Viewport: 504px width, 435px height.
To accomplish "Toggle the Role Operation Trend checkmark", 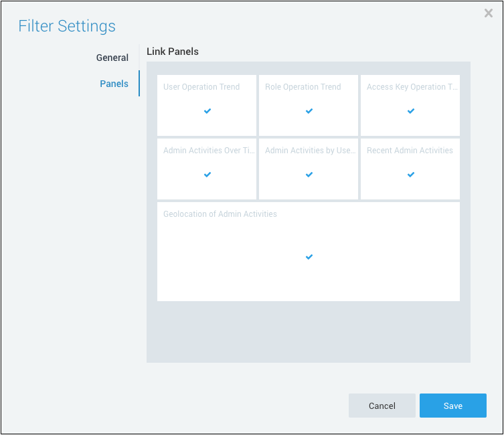I will coord(309,111).
